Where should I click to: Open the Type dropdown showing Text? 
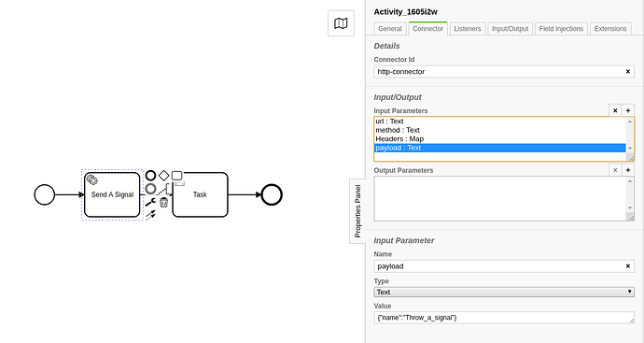point(504,292)
